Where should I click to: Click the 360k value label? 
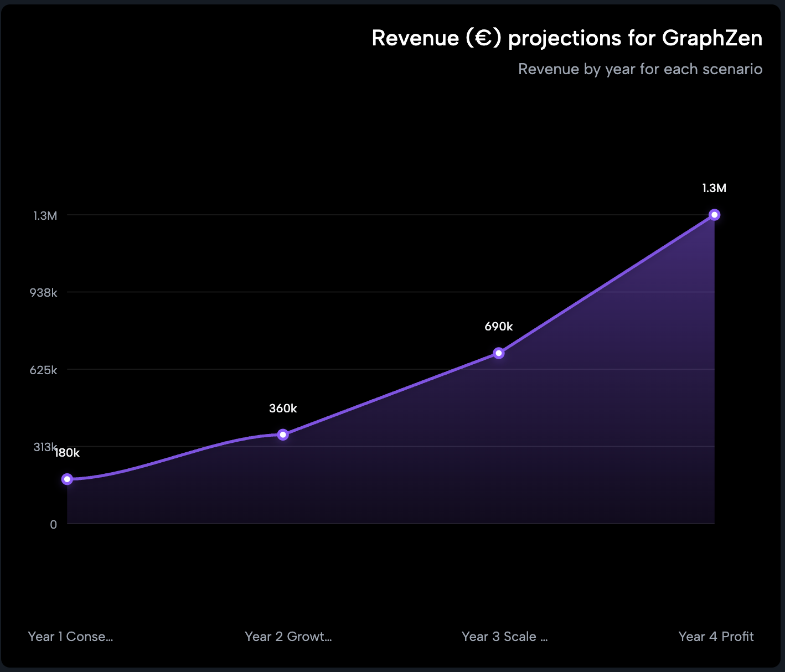283,409
